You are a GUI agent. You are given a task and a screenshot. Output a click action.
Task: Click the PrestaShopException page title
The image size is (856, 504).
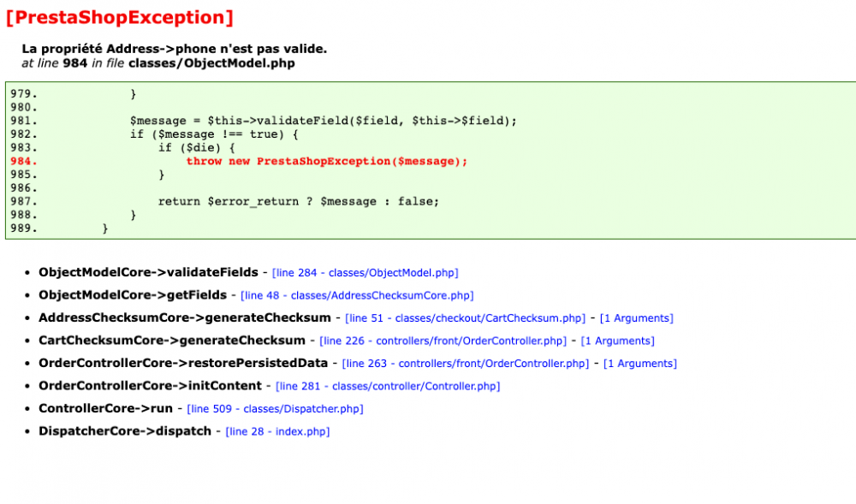pyautogui.click(x=119, y=16)
